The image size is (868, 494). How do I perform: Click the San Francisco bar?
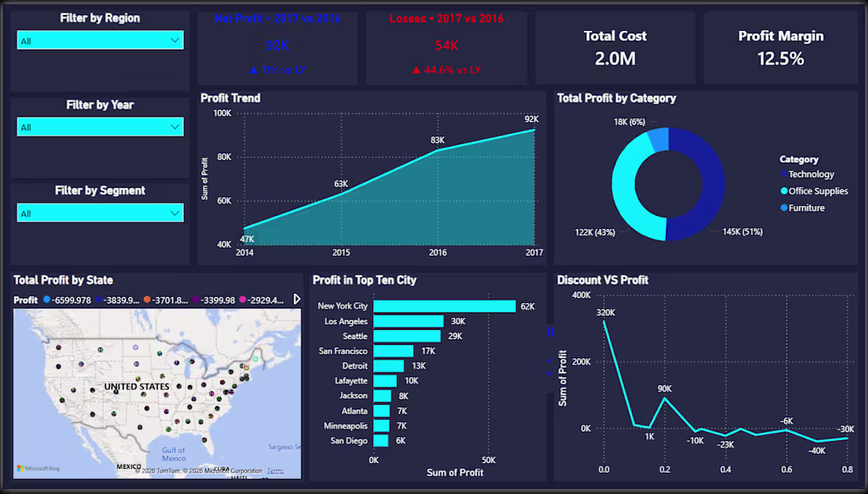point(394,351)
